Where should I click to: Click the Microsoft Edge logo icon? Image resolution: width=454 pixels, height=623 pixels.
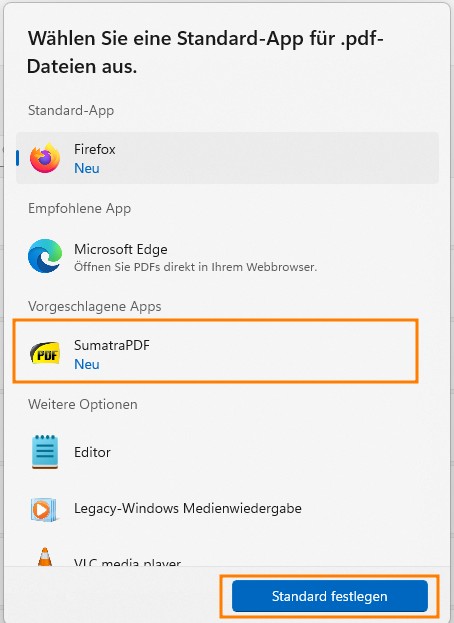pos(45,256)
